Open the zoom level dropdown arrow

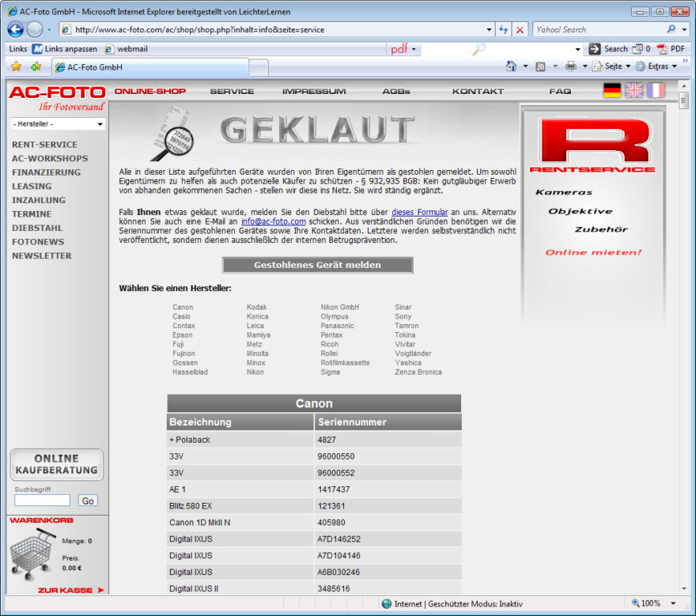(673, 603)
